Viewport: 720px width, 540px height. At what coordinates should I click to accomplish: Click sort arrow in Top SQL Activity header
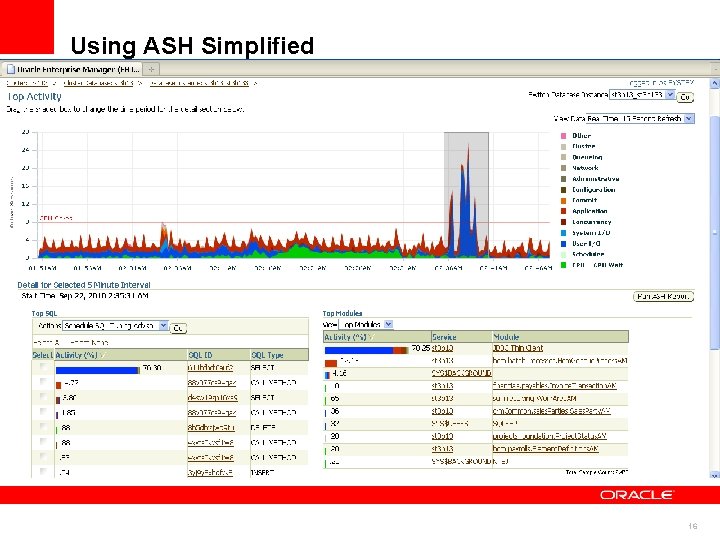coord(102,355)
